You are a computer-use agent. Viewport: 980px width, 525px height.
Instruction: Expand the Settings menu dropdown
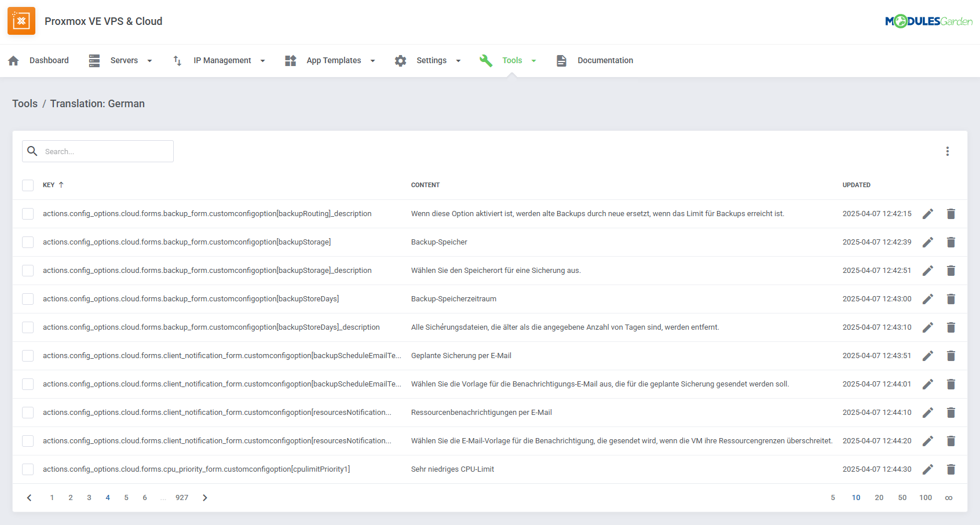pyautogui.click(x=458, y=60)
